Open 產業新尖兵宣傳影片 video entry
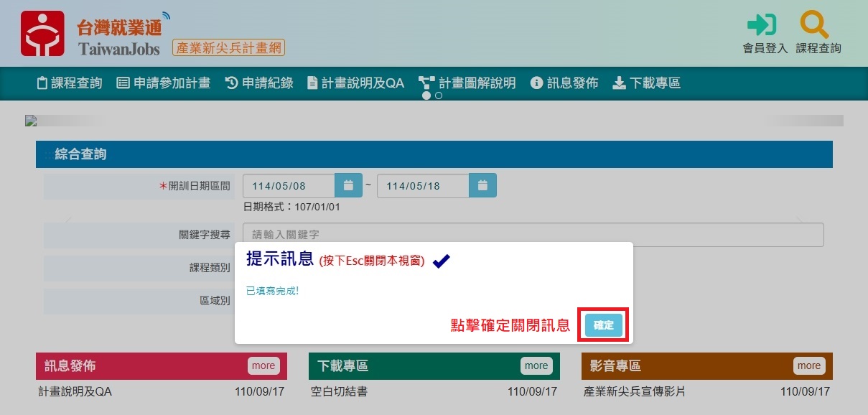868x415 pixels. coord(635,392)
